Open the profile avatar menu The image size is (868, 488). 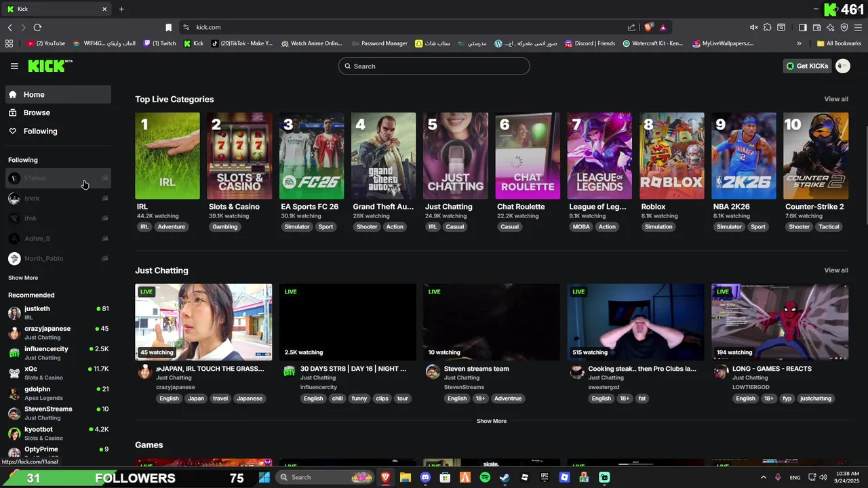(x=843, y=66)
